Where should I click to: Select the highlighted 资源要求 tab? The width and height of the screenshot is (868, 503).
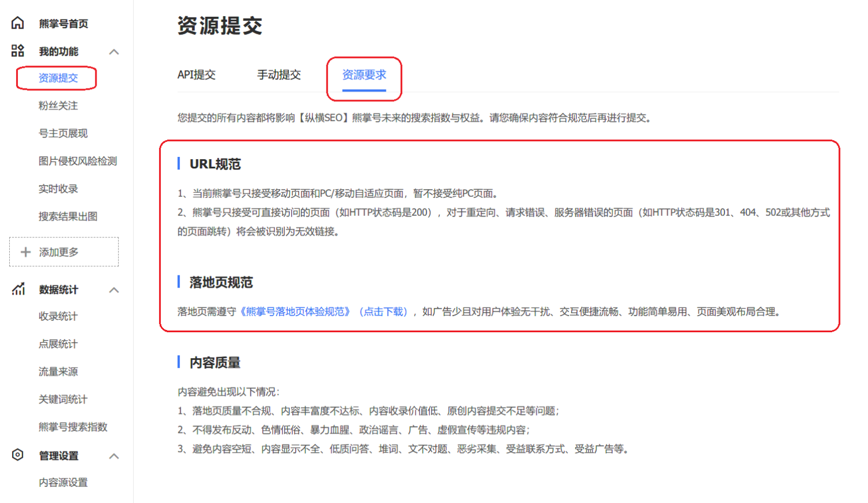click(x=363, y=75)
